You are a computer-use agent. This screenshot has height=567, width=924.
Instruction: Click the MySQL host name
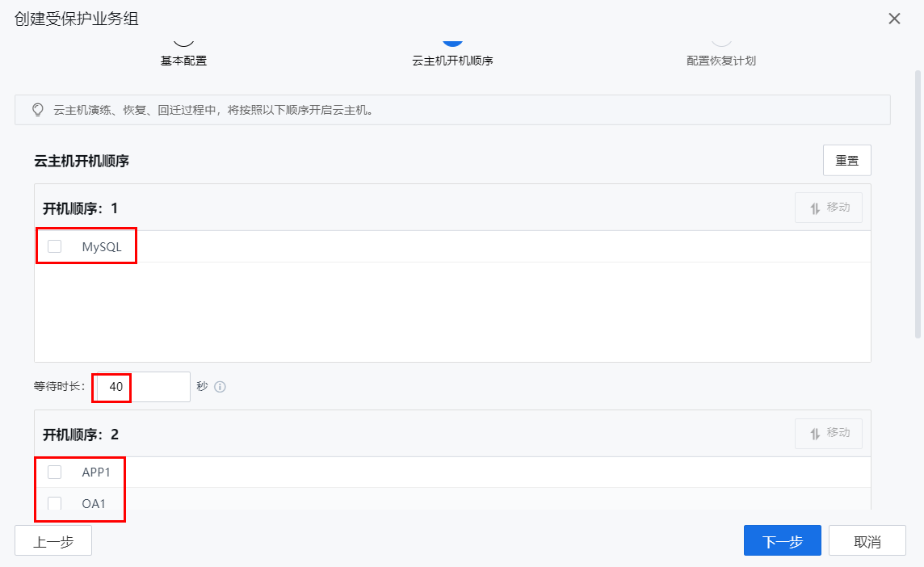pyautogui.click(x=102, y=246)
